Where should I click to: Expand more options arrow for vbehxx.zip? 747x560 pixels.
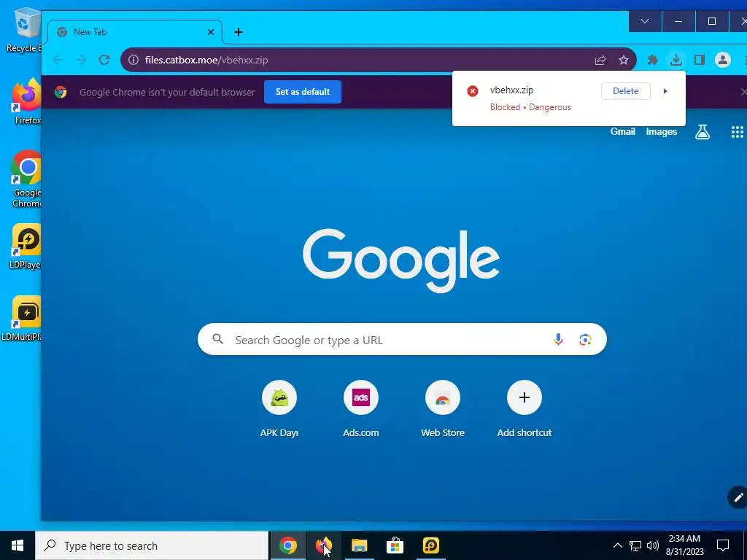click(x=665, y=91)
